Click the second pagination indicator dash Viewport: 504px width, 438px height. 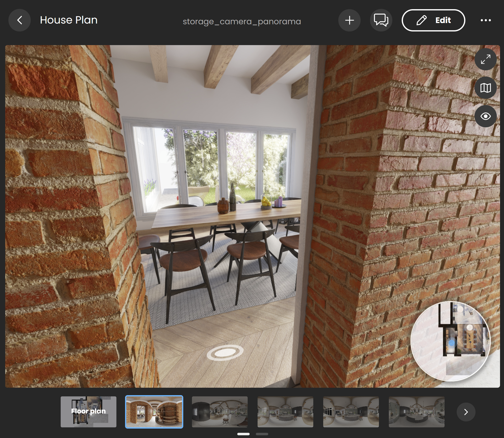pos(262,434)
